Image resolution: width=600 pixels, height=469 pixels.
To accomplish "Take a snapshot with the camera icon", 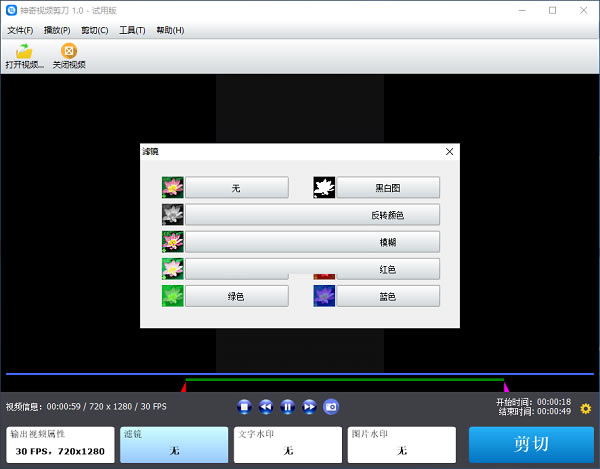I will [331, 406].
